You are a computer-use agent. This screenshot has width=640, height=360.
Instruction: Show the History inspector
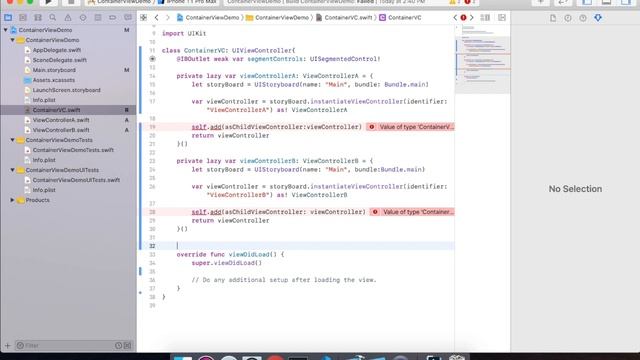coord(568,18)
